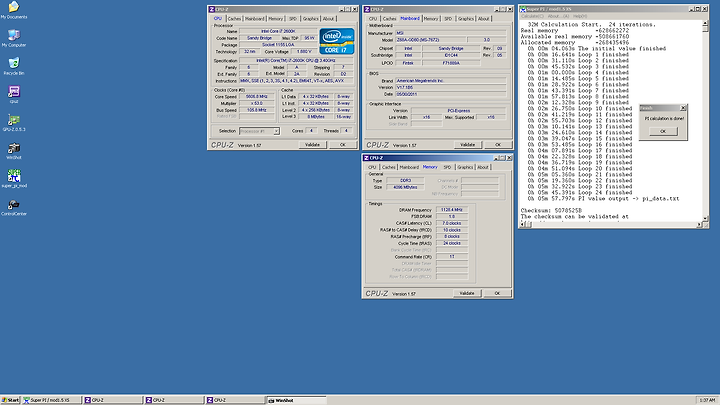720x405 pixels.
Task: Launch the super_pi_mod desktop shortcut
Action: point(14,179)
